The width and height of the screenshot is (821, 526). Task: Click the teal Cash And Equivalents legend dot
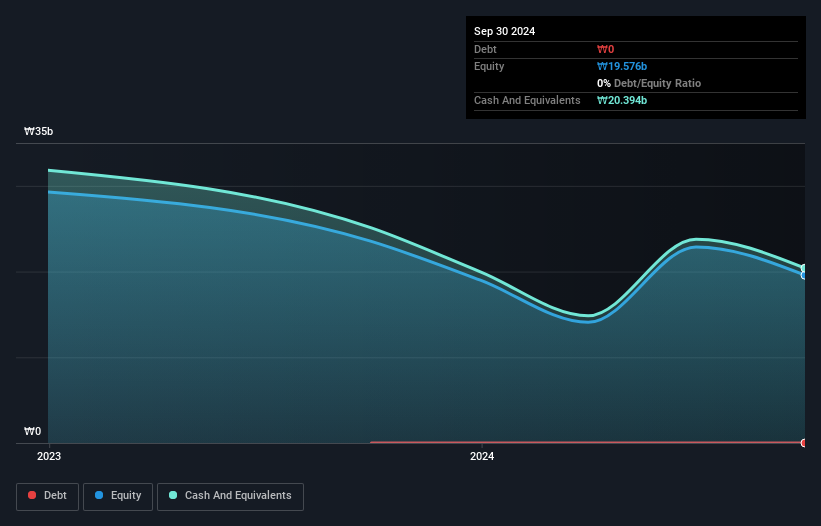[173, 495]
